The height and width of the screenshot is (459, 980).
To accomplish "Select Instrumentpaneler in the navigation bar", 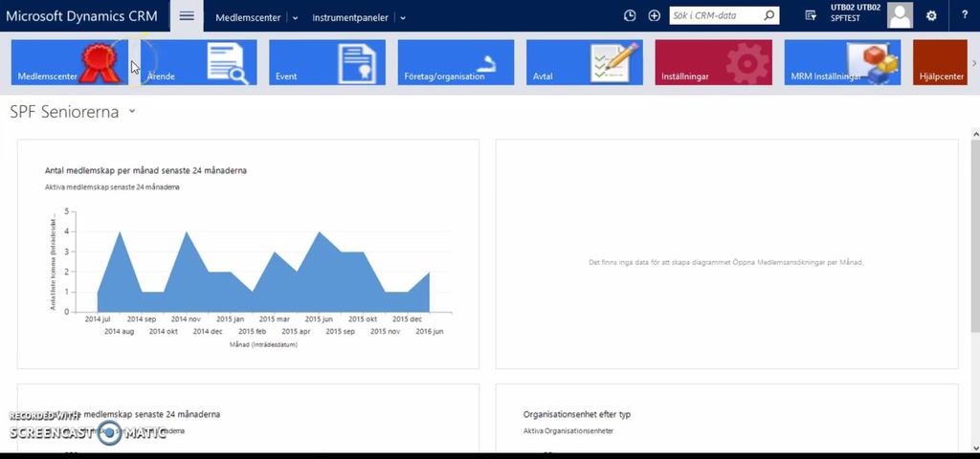I will point(350,18).
